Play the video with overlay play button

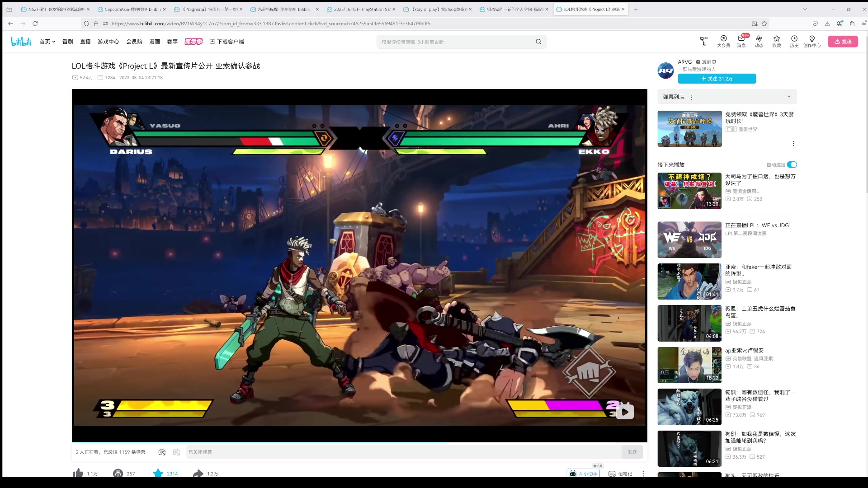pyautogui.click(x=625, y=412)
